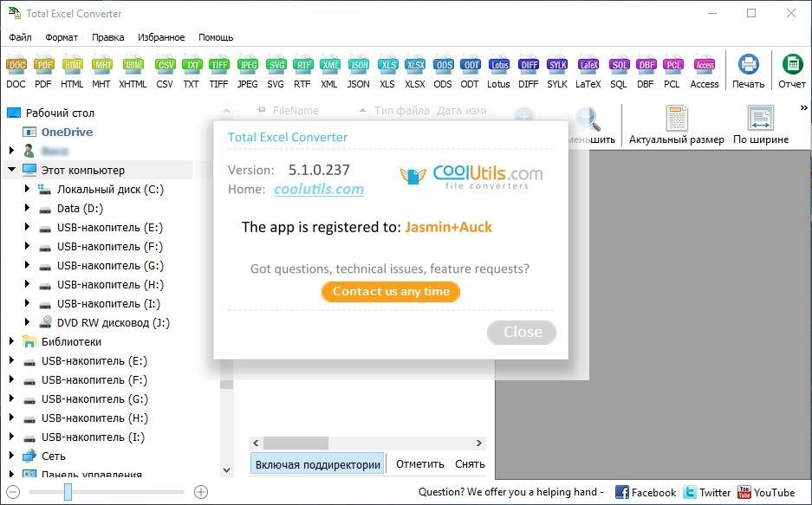Screen dimensions: 812x505
Task: Select Рабочий стол in folder tree
Action: 60,113
